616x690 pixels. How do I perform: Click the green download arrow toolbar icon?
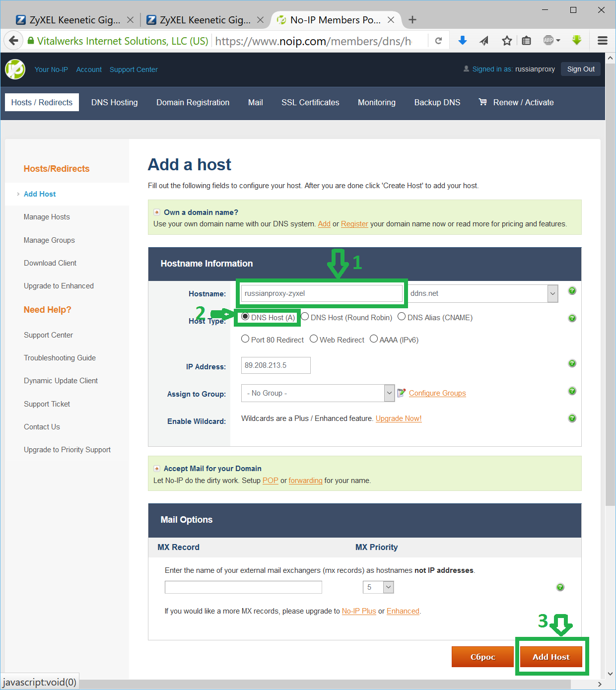[x=577, y=40]
